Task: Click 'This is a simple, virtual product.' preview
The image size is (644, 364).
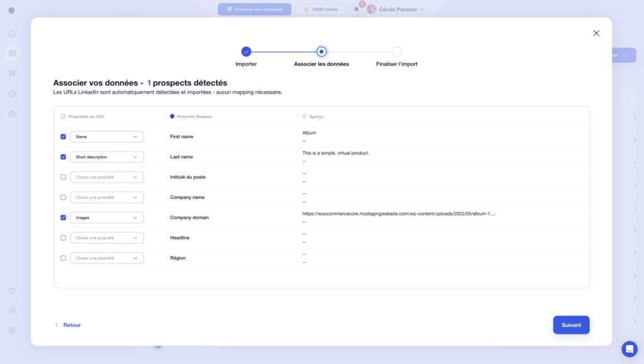Action: tap(336, 153)
